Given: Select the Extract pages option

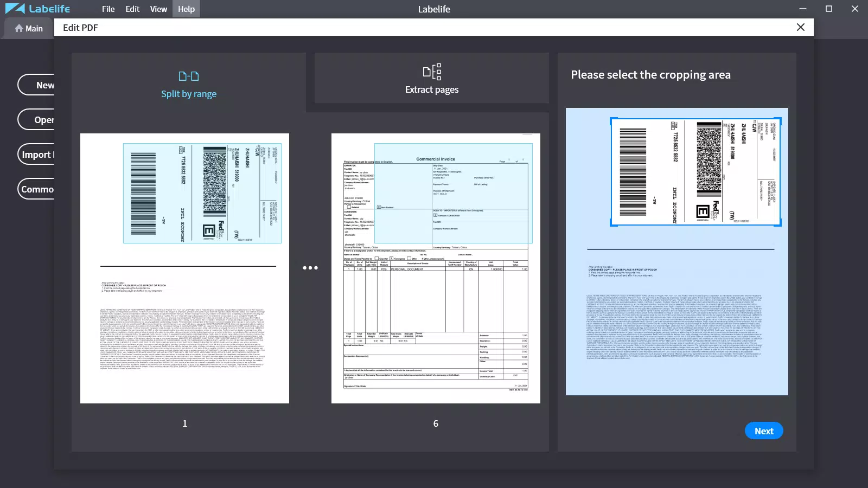Looking at the screenshot, I should [x=432, y=78].
